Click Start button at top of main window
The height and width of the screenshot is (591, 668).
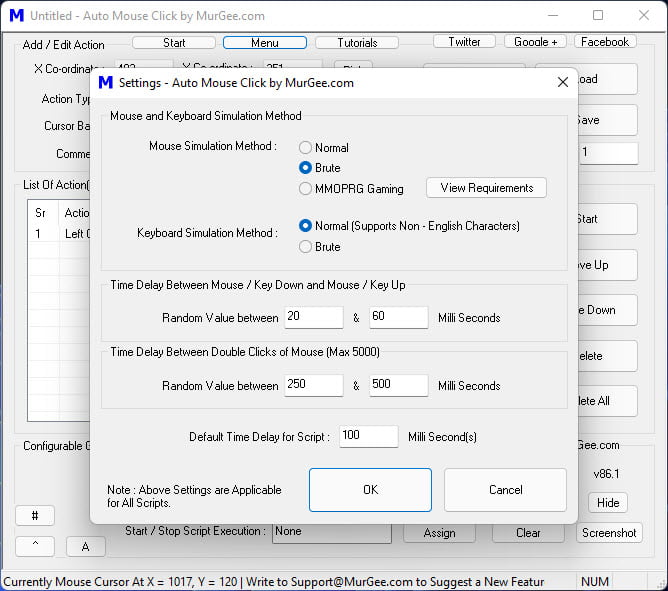(174, 43)
